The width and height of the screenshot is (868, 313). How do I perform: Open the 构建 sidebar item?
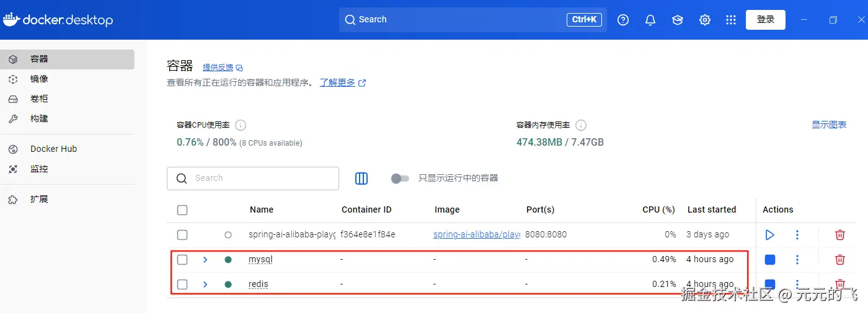pyautogui.click(x=67, y=119)
